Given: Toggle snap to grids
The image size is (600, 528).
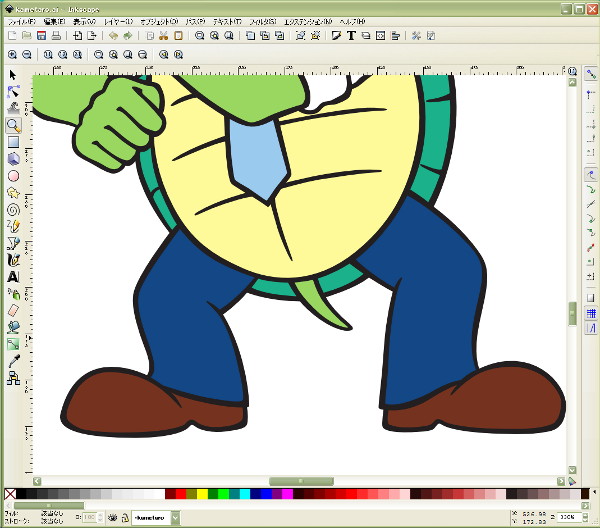Looking at the screenshot, I should coord(591,313).
